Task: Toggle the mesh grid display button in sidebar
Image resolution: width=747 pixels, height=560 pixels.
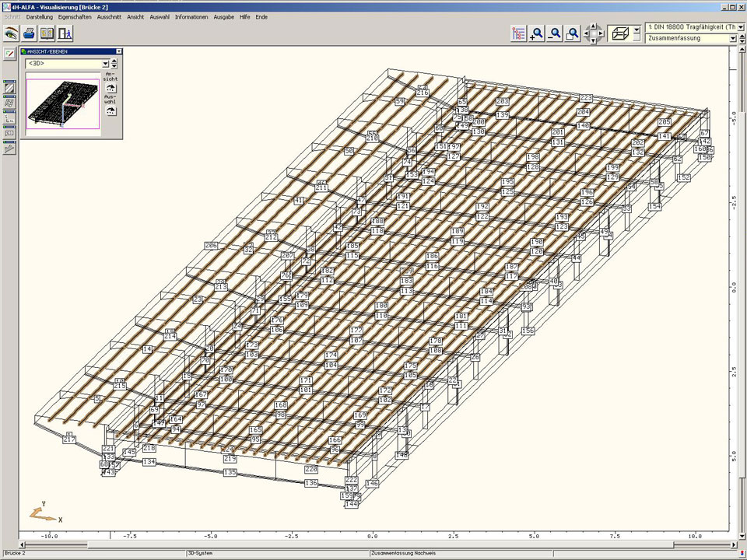Action: click(9, 103)
